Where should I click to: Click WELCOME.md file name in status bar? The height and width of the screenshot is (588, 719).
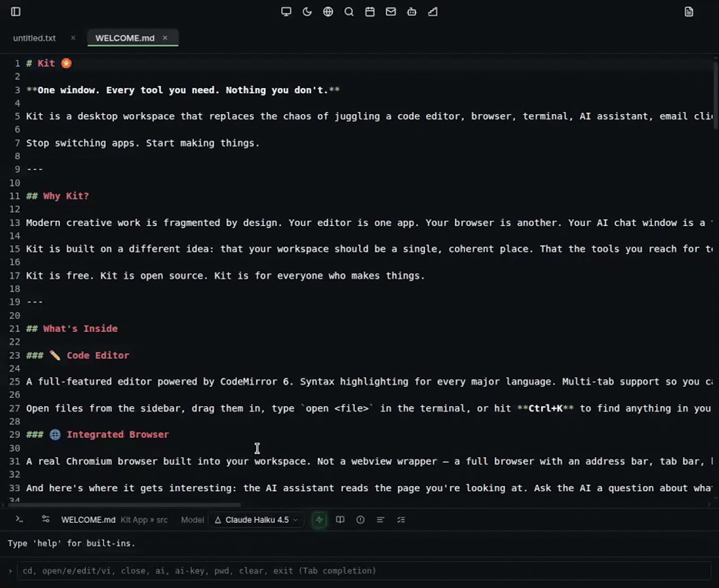[x=88, y=520]
